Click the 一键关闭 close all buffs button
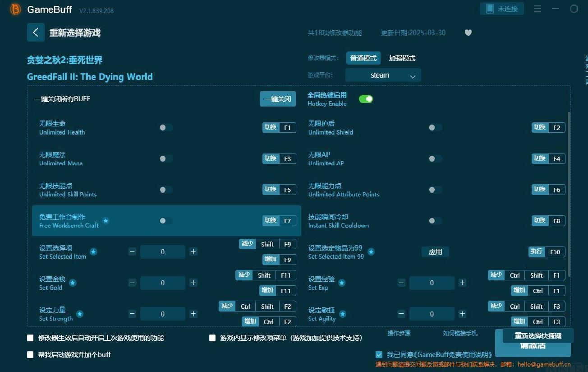 (x=278, y=99)
